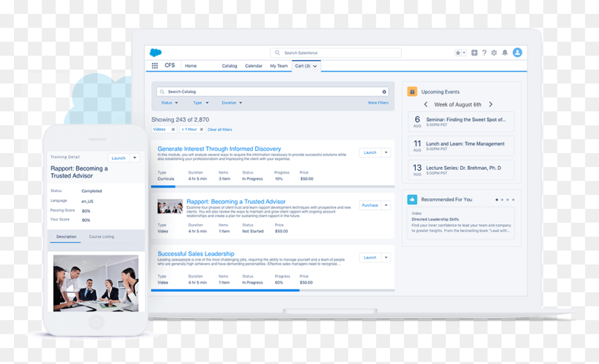The width and height of the screenshot is (599, 364).
Task: Open dropdown beside phone Launch button
Action: (135, 158)
